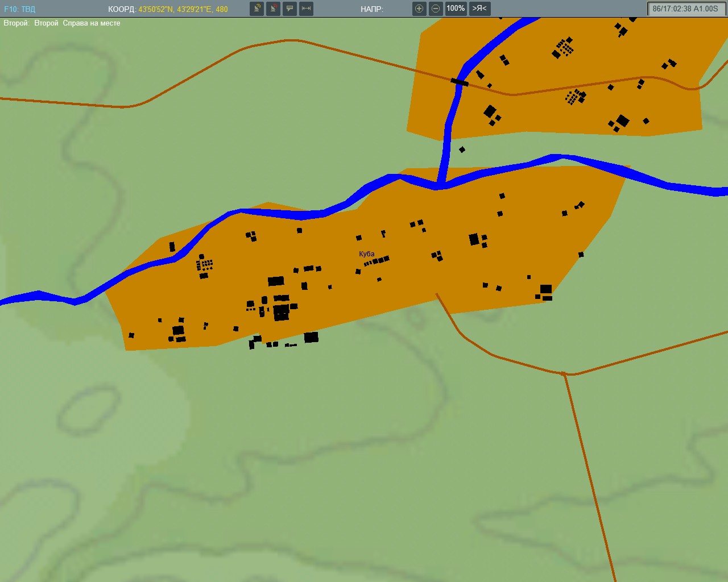Click the mission clock time display
Viewport: 728px width, 582px height.
point(685,9)
